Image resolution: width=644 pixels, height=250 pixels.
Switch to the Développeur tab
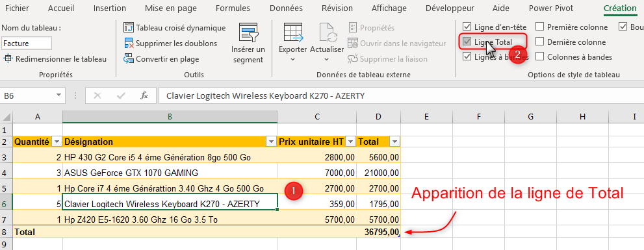tap(450, 8)
